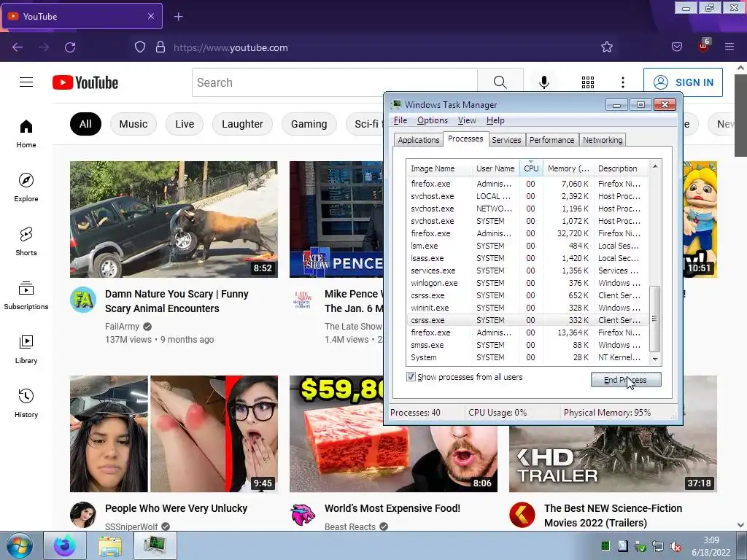This screenshot has width=747, height=560.
Task: Open History in YouTube sidebar
Action: coord(26,402)
